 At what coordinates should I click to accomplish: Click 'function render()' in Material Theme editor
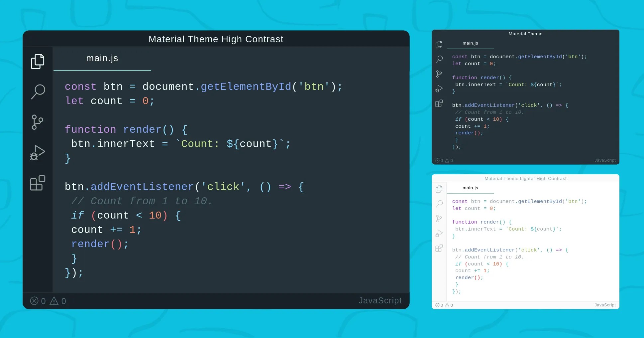coord(482,78)
